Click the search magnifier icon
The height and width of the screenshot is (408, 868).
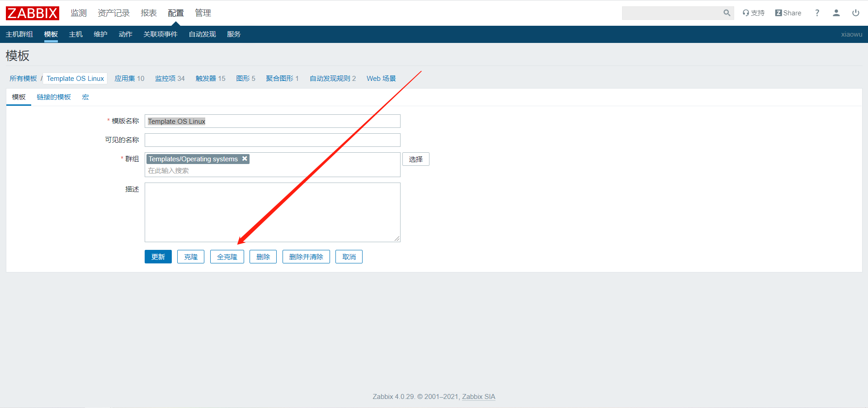click(x=726, y=13)
